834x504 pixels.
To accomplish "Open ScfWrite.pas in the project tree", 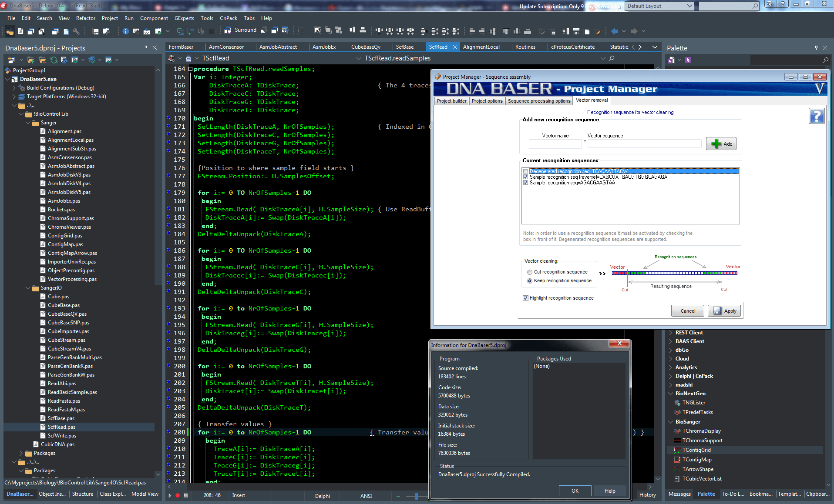I will pyautogui.click(x=62, y=436).
